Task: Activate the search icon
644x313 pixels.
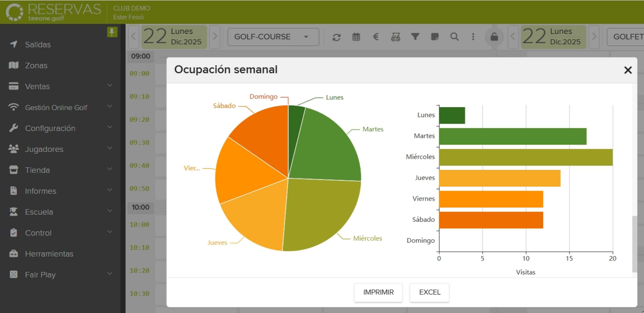Action: (x=454, y=37)
